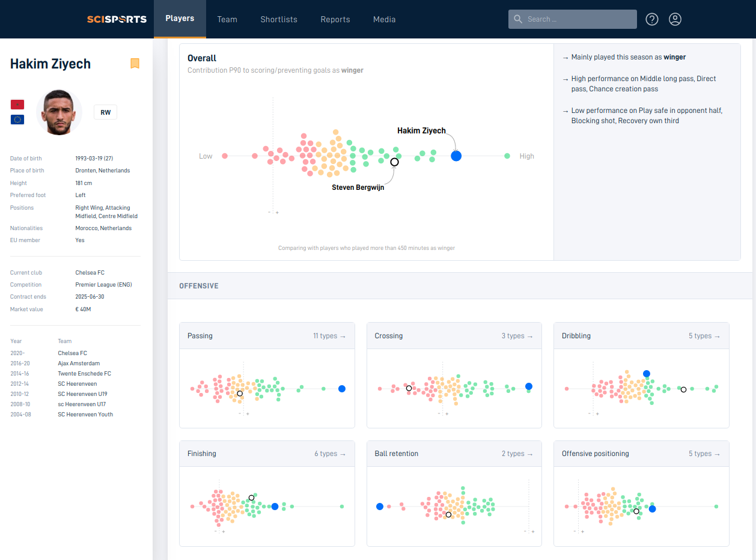Click the Chelsea FC current club value
Screen dimensions: 756x560
click(90, 273)
